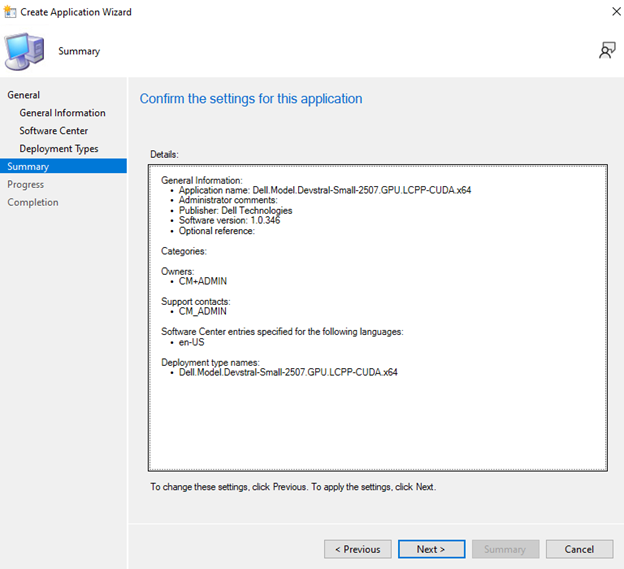Select the Completion step in sidebar
The width and height of the screenshot is (624, 569).
[x=33, y=203]
